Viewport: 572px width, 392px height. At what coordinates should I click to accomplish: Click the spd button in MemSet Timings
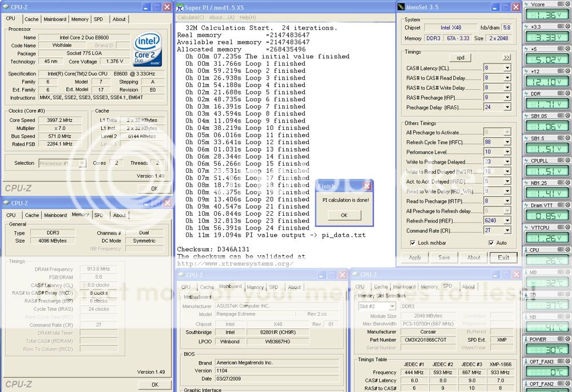click(x=460, y=58)
